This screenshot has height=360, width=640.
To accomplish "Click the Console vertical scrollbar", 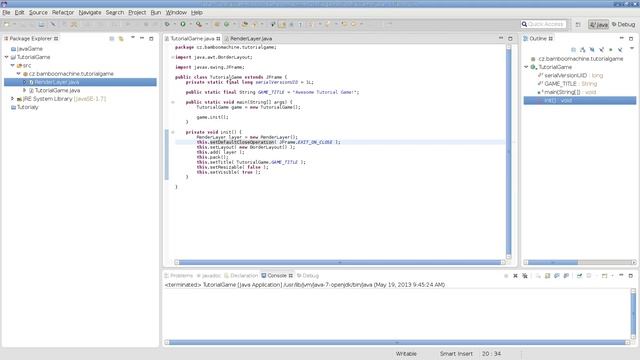I will pos(633,313).
